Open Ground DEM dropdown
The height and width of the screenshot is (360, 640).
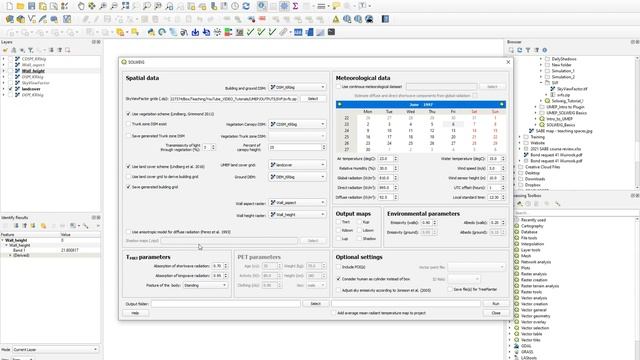click(x=297, y=177)
